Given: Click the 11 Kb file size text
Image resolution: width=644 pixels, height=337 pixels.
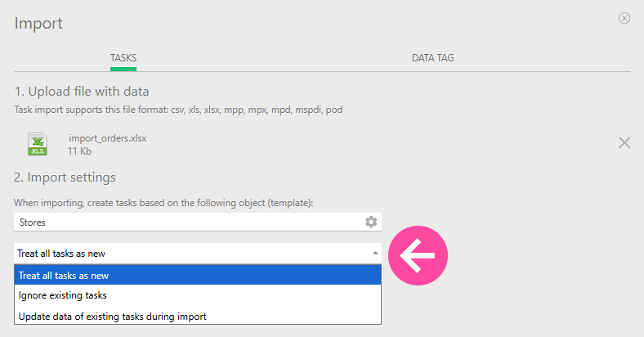Looking at the screenshot, I should click(79, 151).
